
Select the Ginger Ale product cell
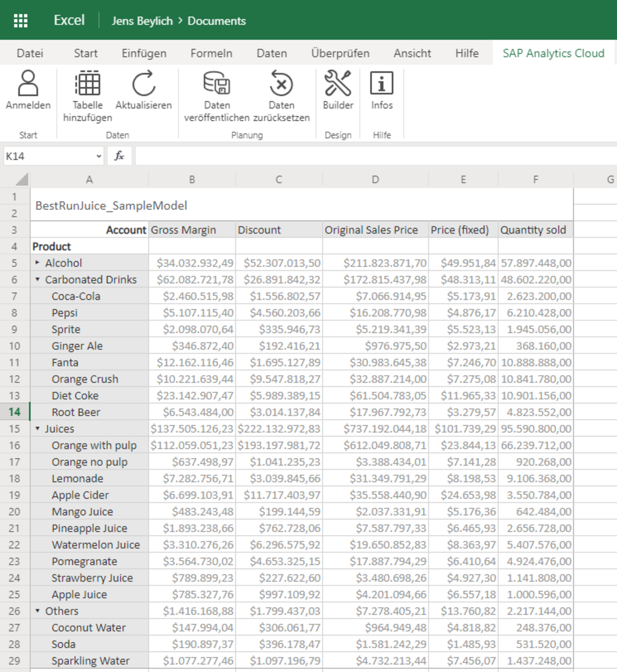click(x=89, y=345)
